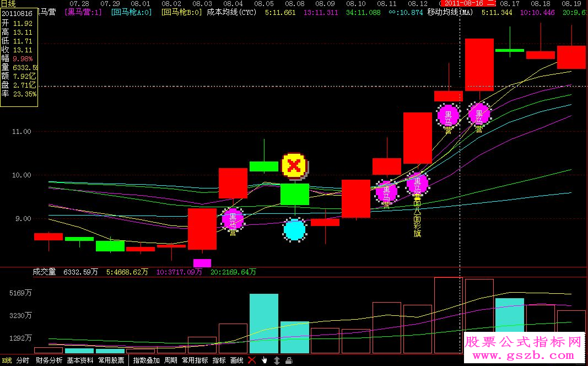The width and height of the screenshot is (588, 366).
Task: Click the [回马枪B:0] indicator value
Action: (x=181, y=12)
